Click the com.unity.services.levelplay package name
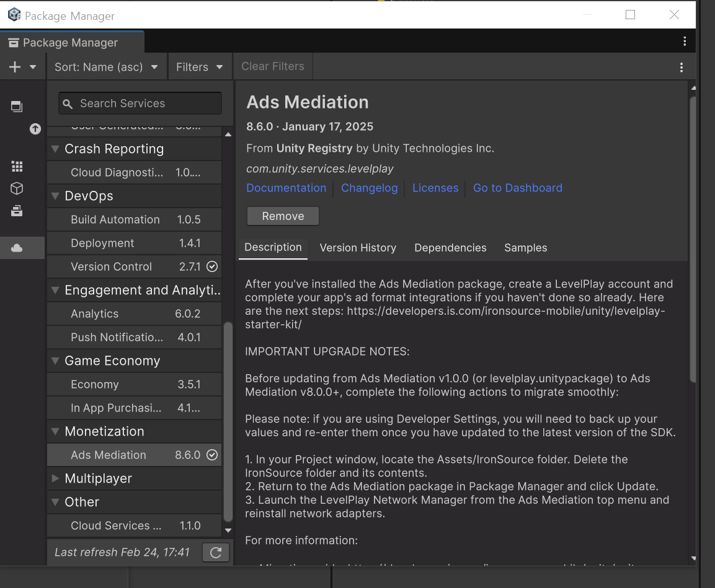 [319, 169]
